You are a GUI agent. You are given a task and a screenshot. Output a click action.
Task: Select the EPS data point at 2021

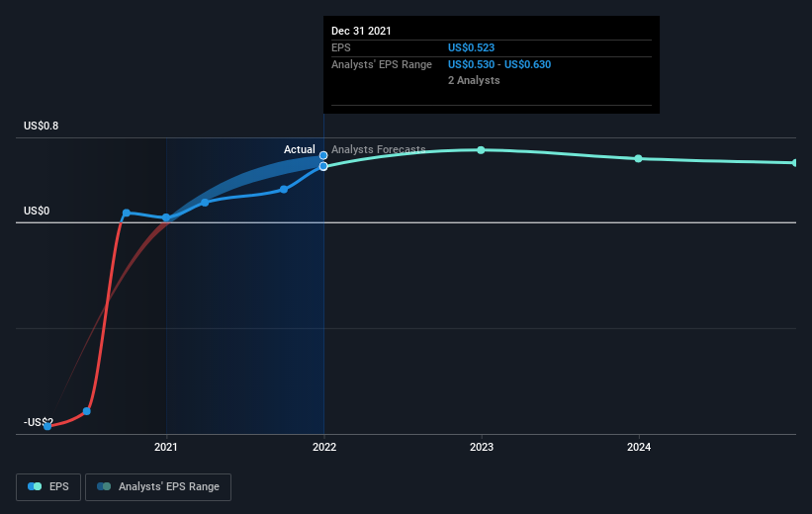click(x=166, y=217)
